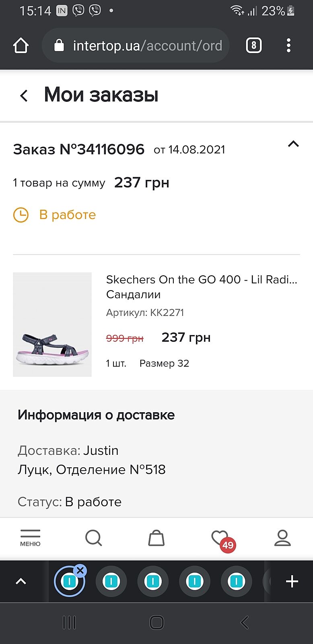This screenshot has width=313, height=644.
Task: Open browser three-dot overflow menu
Action: (288, 45)
